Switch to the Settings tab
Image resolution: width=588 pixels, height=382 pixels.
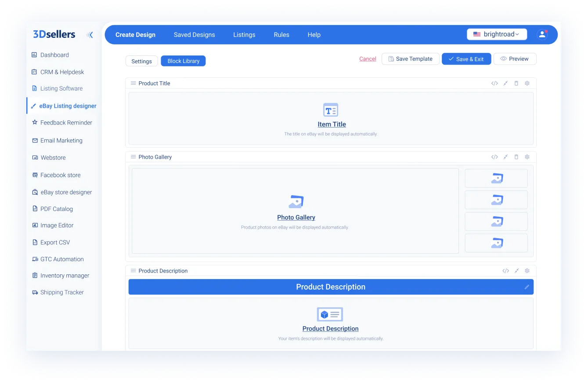click(141, 61)
